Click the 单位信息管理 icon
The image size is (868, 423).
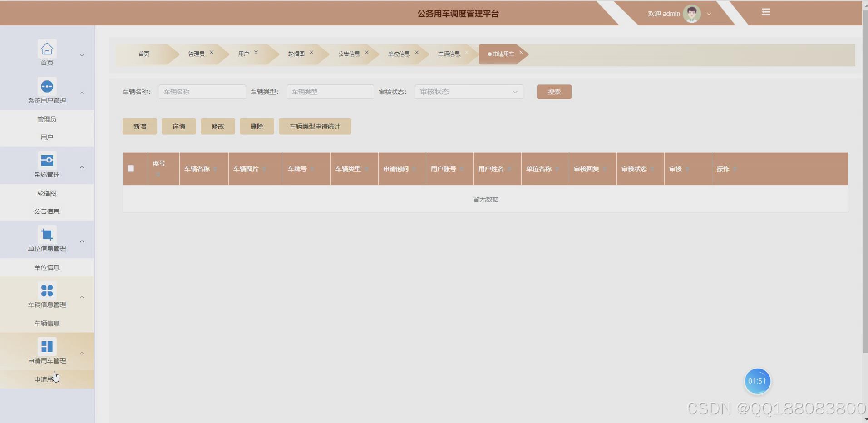[x=47, y=234]
